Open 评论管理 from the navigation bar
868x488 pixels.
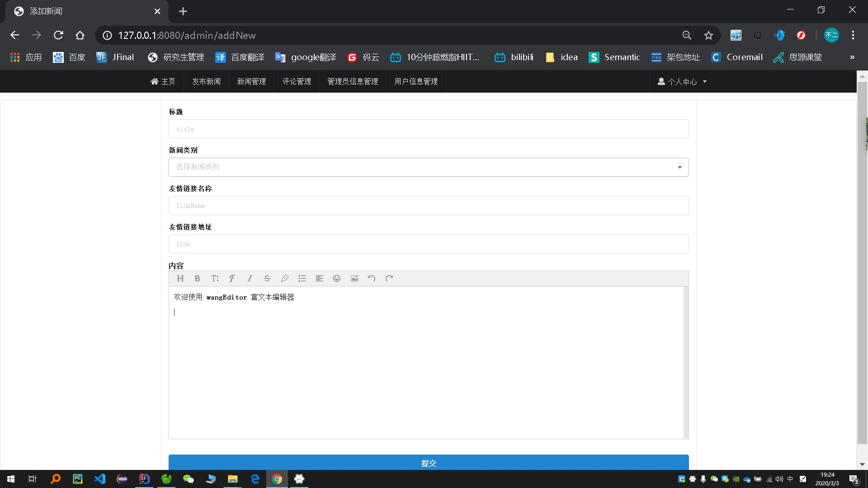[x=297, y=82]
